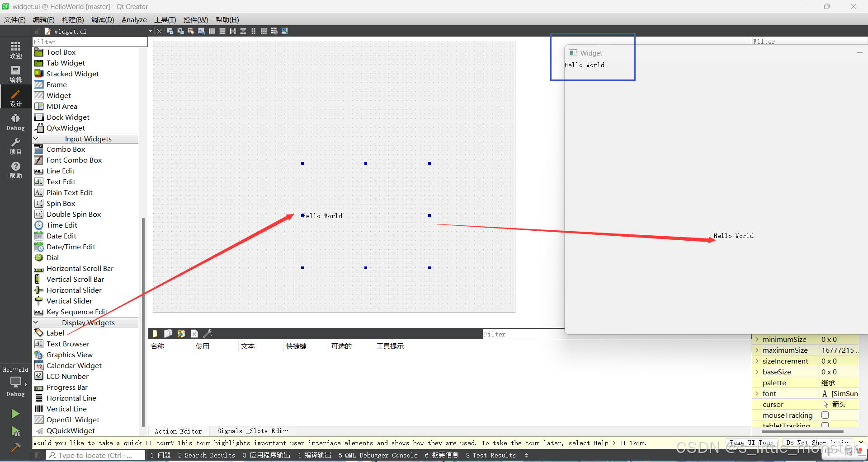Select the Edit Widgets toolbar icon

tap(170, 31)
